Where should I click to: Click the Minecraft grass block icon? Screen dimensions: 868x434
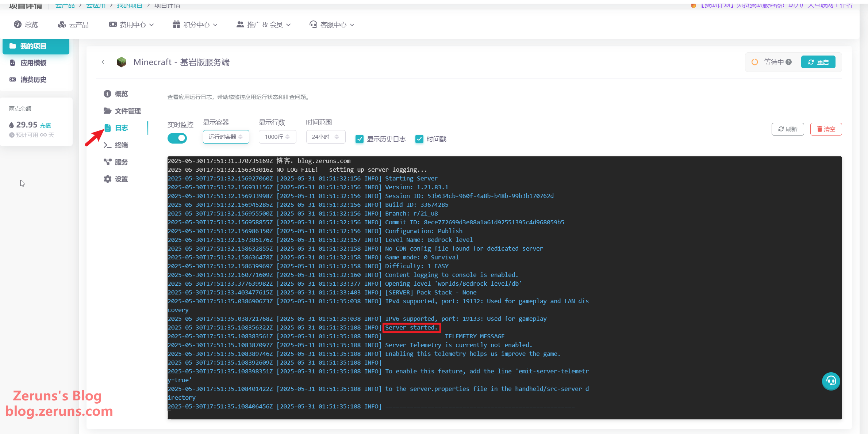(121, 62)
